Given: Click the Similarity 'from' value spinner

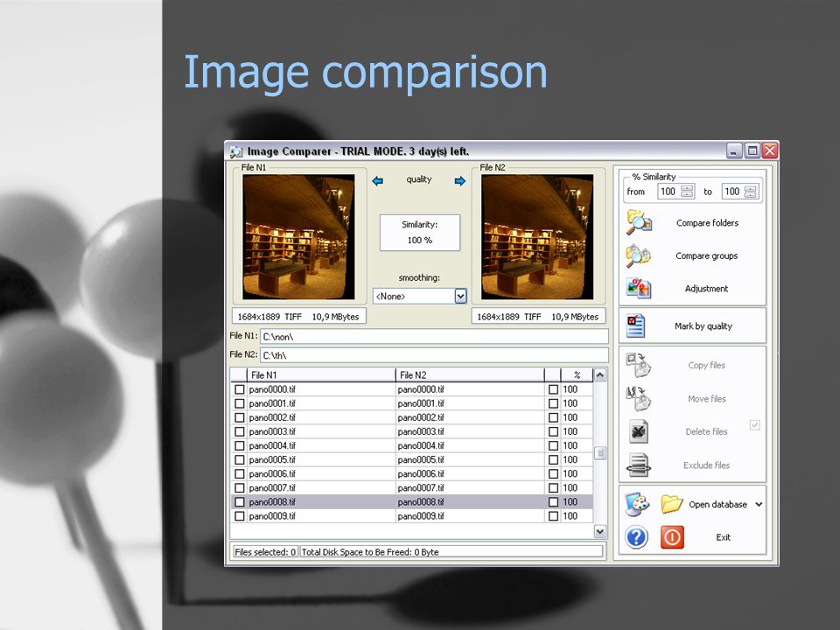Looking at the screenshot, I should point(688,192).
